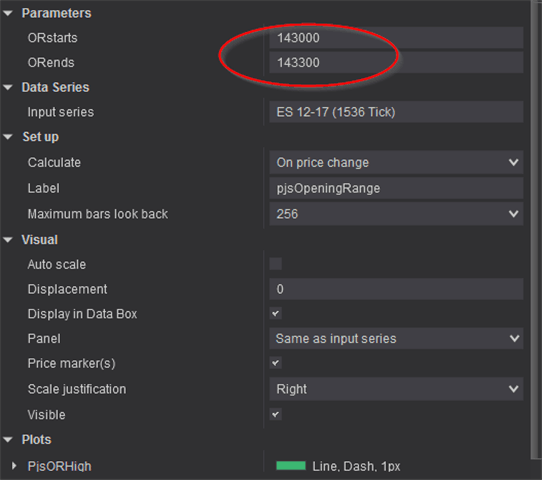Viewport: 542px width, 480px height.
Task: Open Maximum bars look back dropdown
Action: point(396,214)
